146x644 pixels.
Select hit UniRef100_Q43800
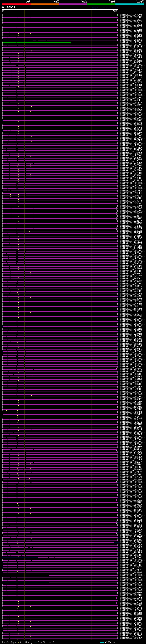point(131,623)
